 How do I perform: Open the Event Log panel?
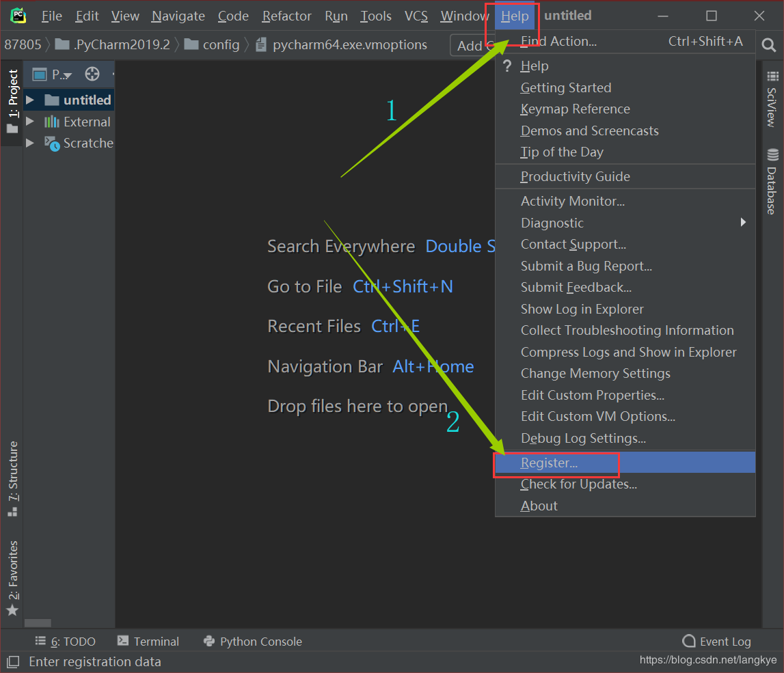716,641
